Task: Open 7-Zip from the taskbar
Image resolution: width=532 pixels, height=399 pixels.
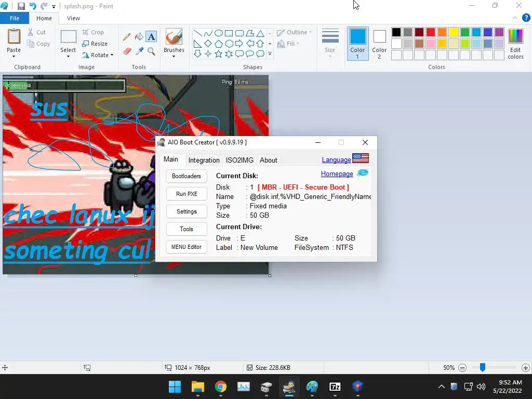Action: pos(335,387)
